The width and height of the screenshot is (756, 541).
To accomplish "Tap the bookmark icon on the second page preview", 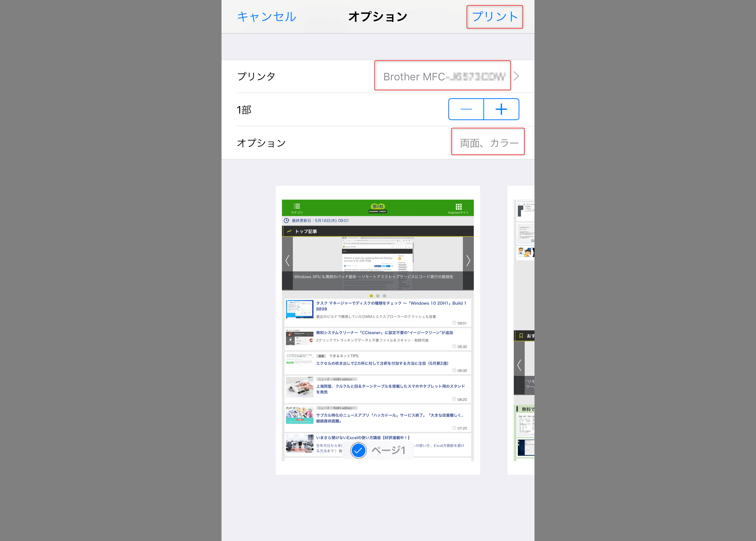I will coord(522,336).
